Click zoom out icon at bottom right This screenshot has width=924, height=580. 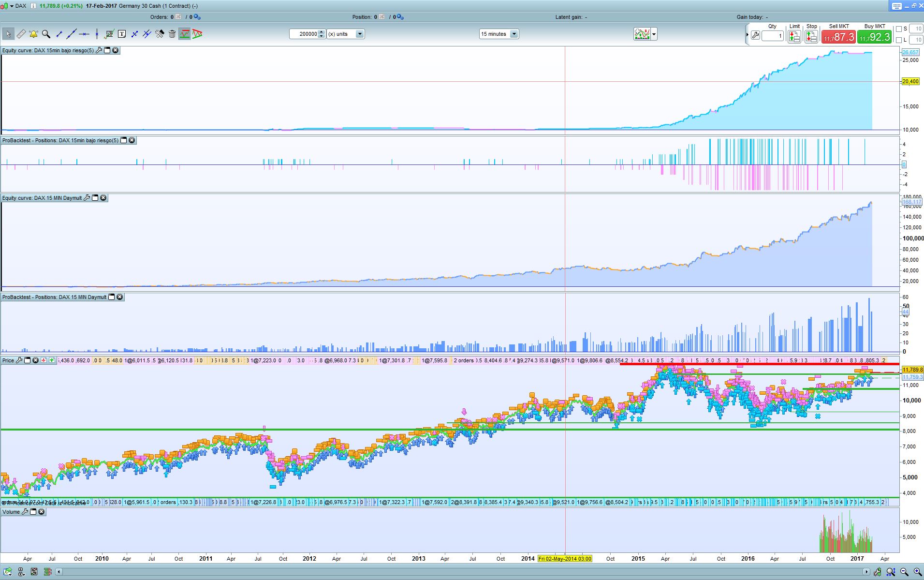[903, 572]
